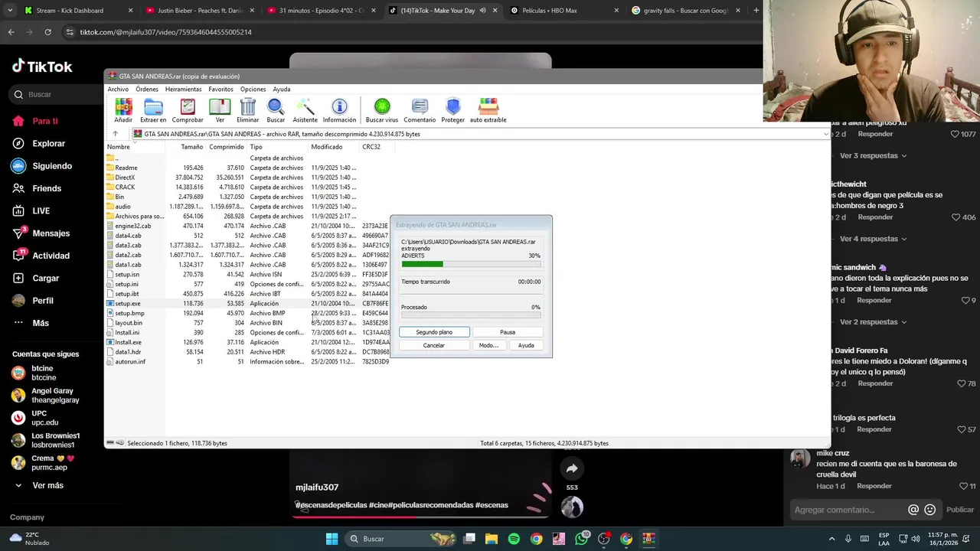The width and height of the screenshot is (980, 551).
Task: Click the TikTok video progress bar
Action: click(420, 516)
